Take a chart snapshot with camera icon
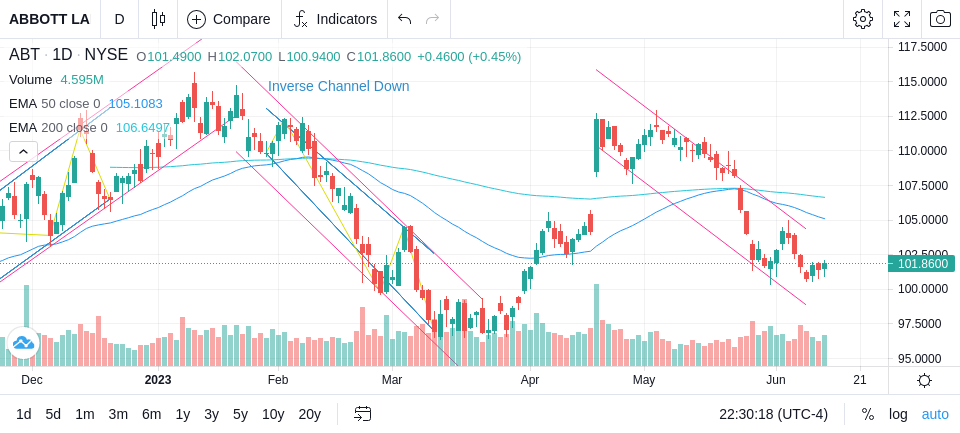The width and height of the screenshot is (960, 433). point(940,19)
